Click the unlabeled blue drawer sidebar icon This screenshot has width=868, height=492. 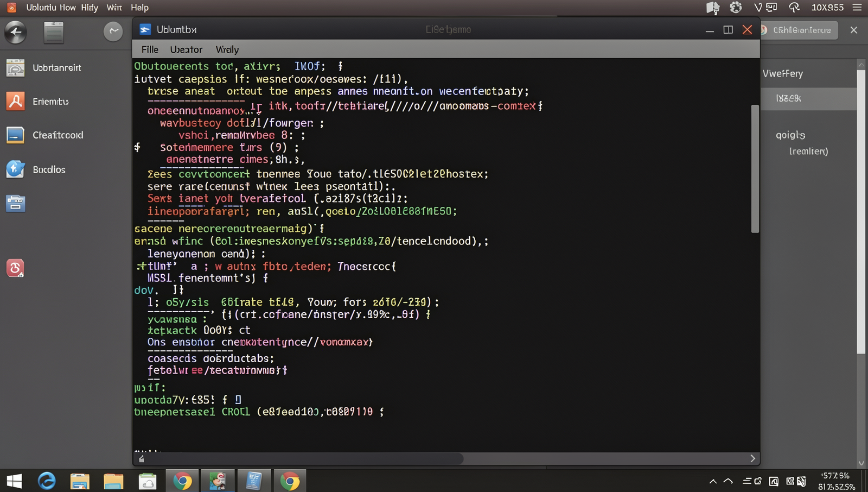pyautogui.click(x=15, y=204)
